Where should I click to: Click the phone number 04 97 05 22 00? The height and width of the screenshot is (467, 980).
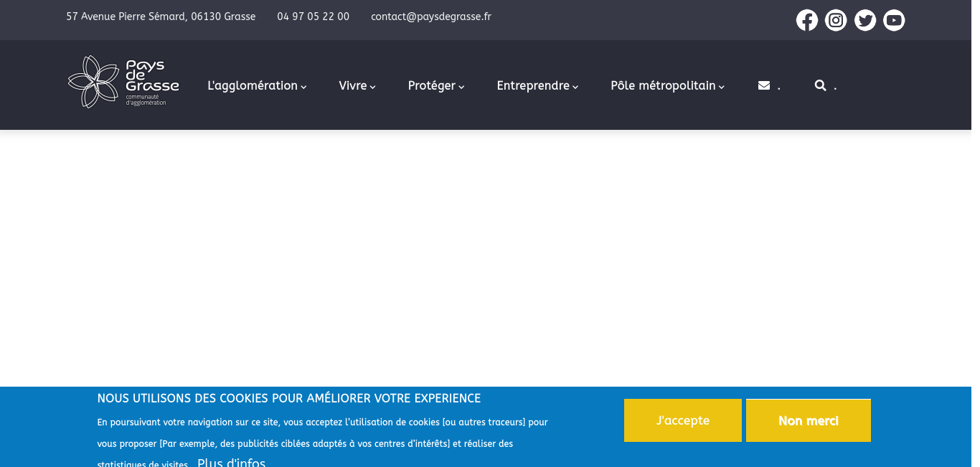pyautogui.click(x=313, y=16)
